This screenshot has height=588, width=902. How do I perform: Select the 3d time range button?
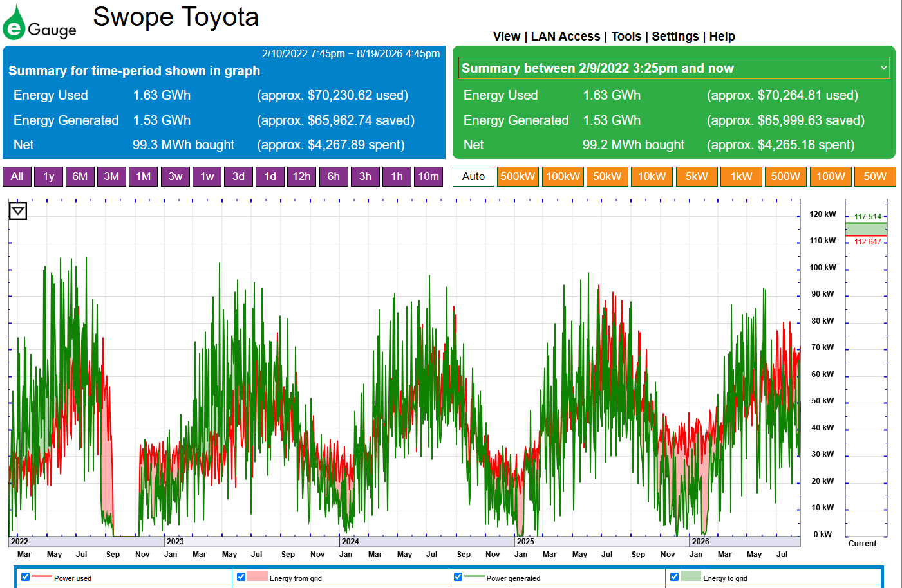tap(239, 176)
